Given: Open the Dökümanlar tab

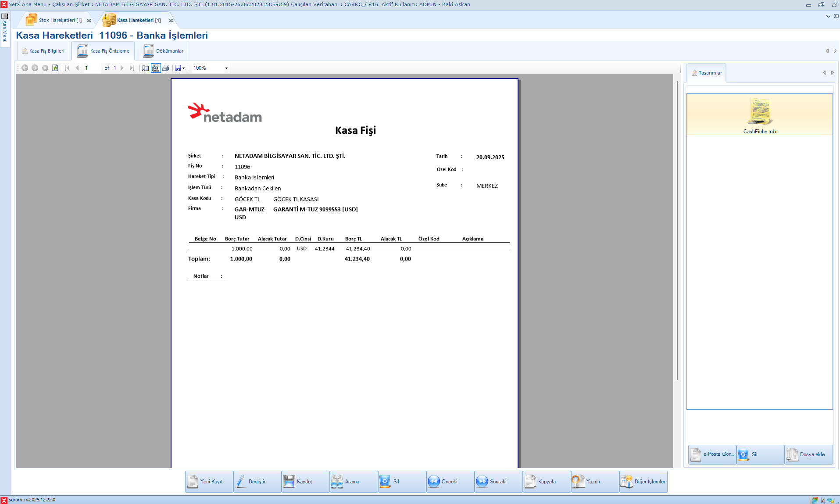Looking at the screenshot, I should pos(164,51).
